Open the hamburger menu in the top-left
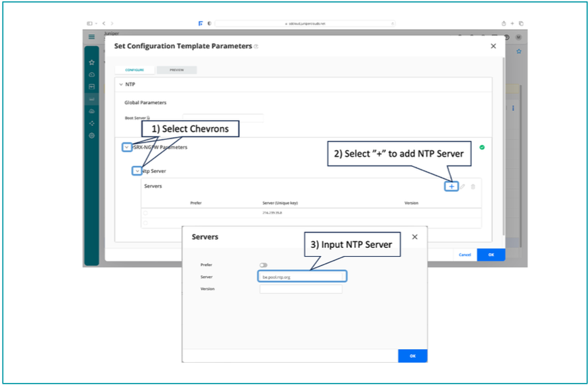The height and width of the screenshot is (387, 588). [x=91, y=36]
